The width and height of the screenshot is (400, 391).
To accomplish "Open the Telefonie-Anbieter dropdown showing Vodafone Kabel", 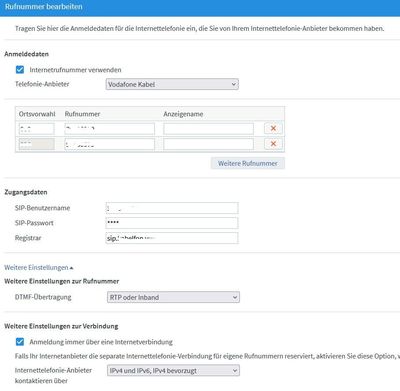I will [172, 84].
